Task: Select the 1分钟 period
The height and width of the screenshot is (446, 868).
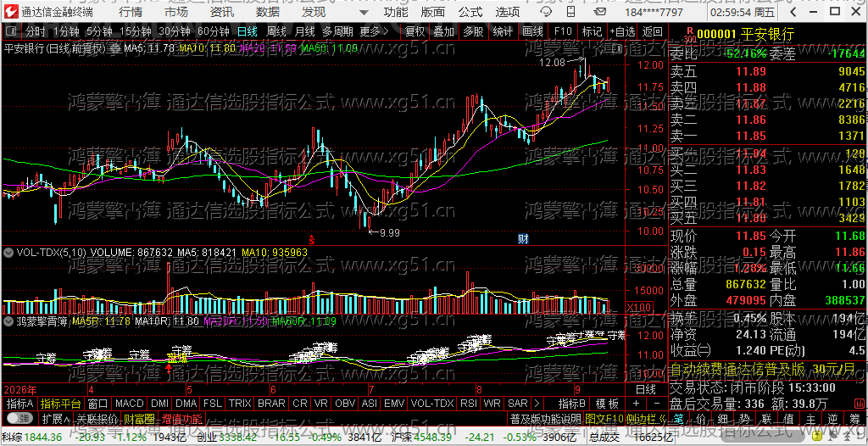Action: (x=64, y=32)
